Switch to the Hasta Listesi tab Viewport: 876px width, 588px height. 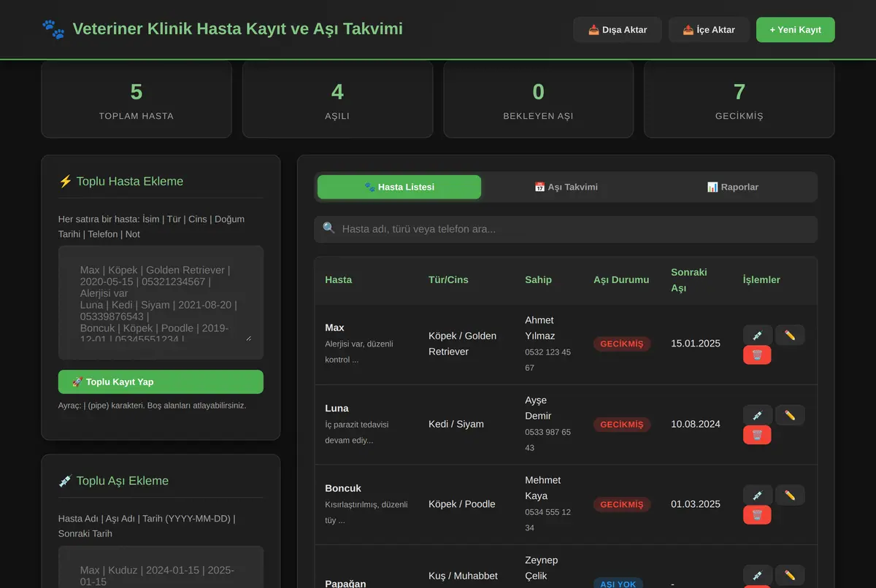point(399,187)
